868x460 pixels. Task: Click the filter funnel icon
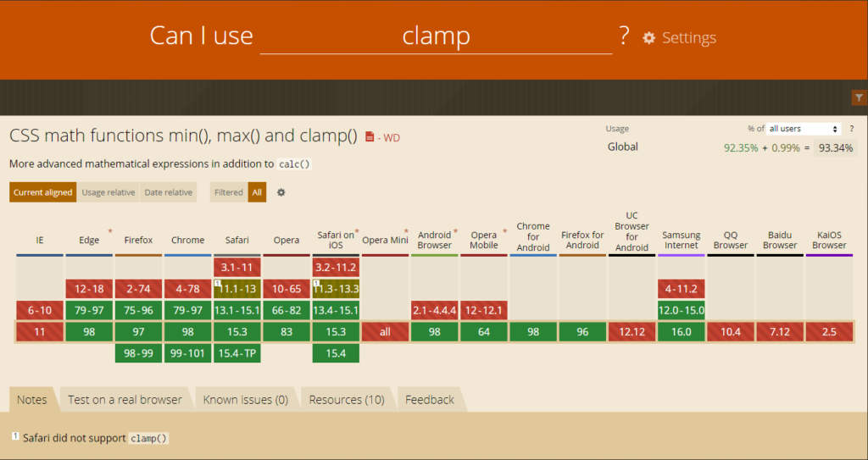click(859, 98)
